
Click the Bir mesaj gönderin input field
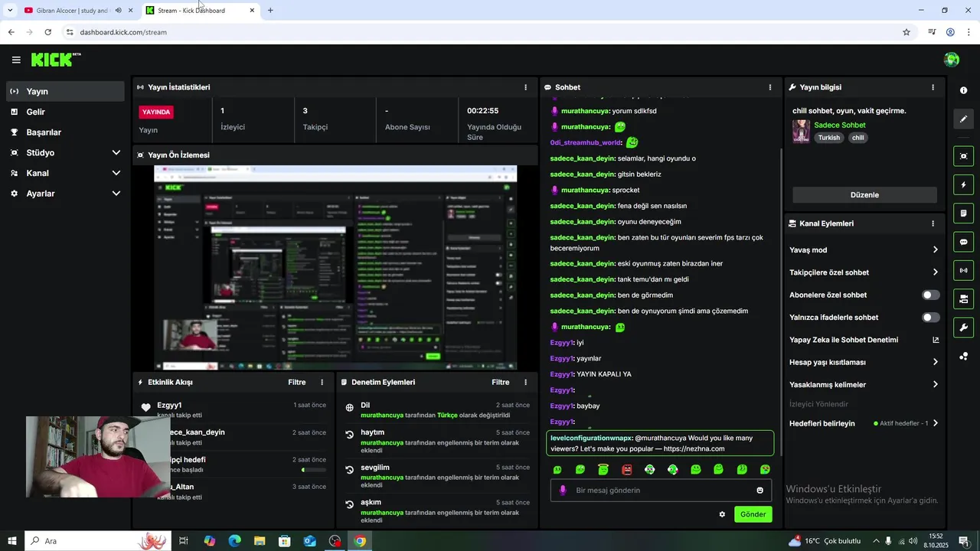coord(662,491)
